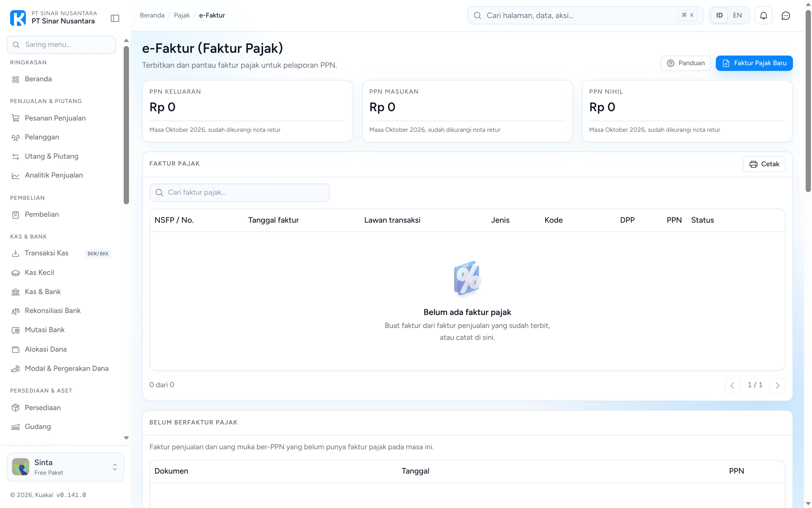Click the Pelanggan people icon
The height and width of the screenshot is (508, 812).
point(16,137)
